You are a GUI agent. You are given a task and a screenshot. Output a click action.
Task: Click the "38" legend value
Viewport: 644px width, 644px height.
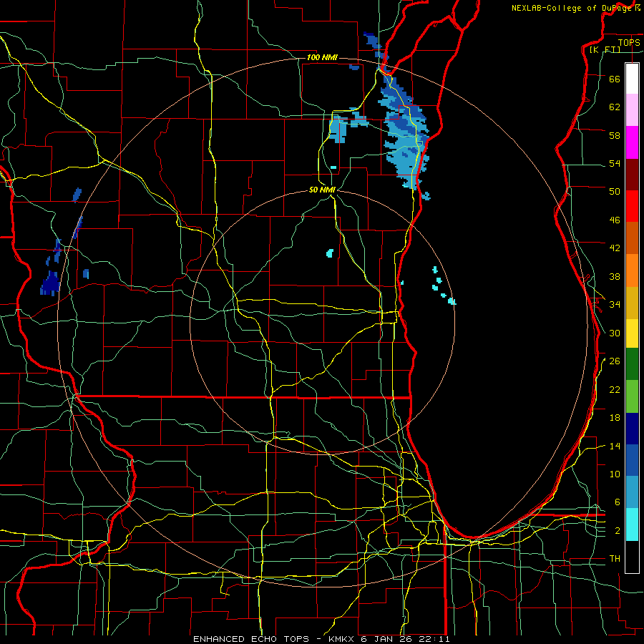(x=615, y=276)
